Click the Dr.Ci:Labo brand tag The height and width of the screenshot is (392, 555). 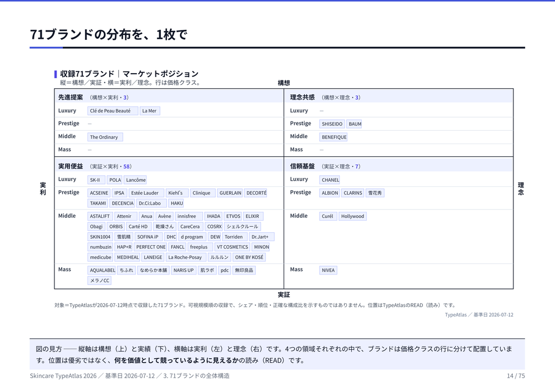point(152,203)
